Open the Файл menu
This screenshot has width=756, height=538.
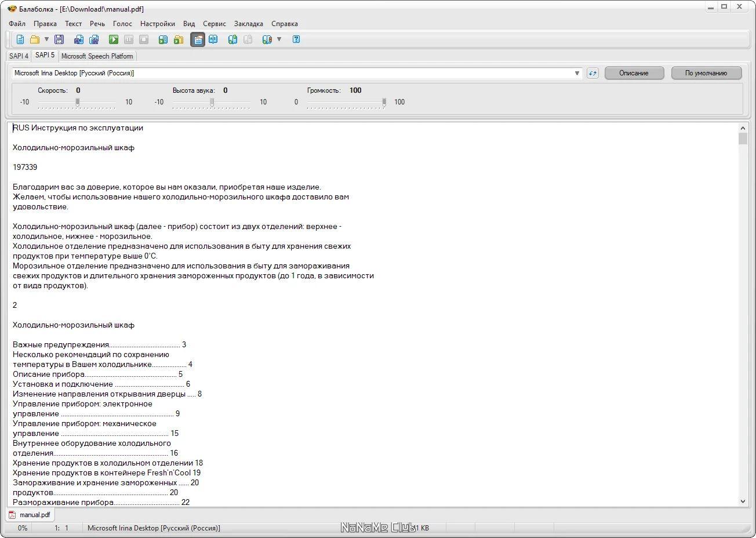(17, 24)
